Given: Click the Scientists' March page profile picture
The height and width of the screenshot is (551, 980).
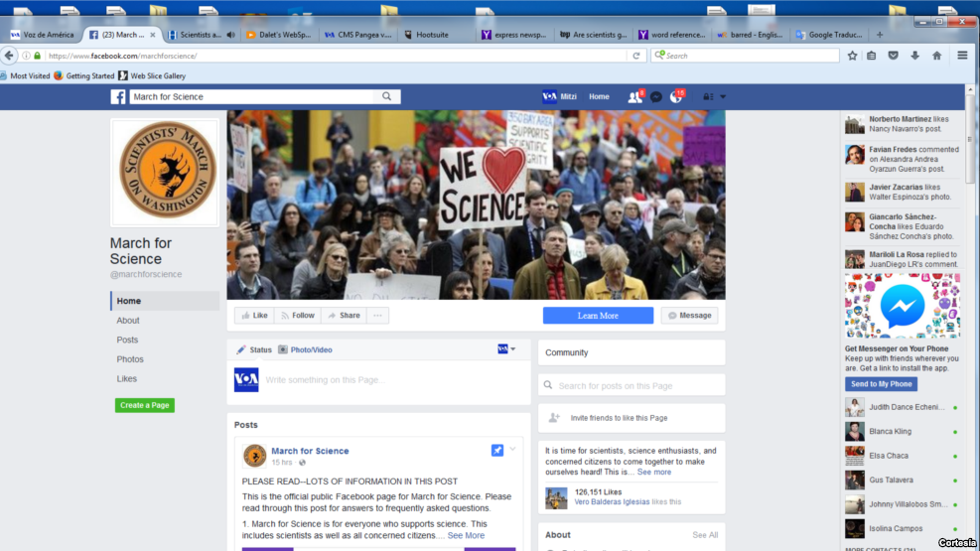Looking at the screenshot, I should click(165, 172).
